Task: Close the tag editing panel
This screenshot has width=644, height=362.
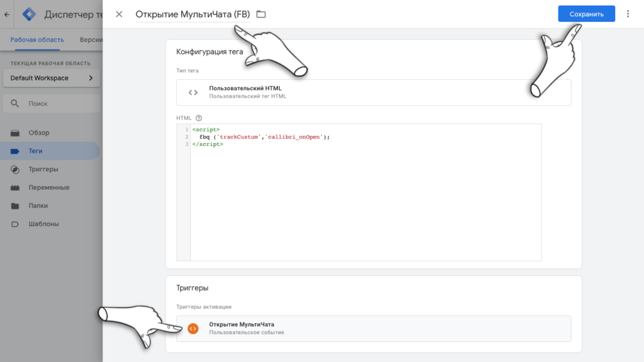Action: pyautogui.click(x=119, y=14)
